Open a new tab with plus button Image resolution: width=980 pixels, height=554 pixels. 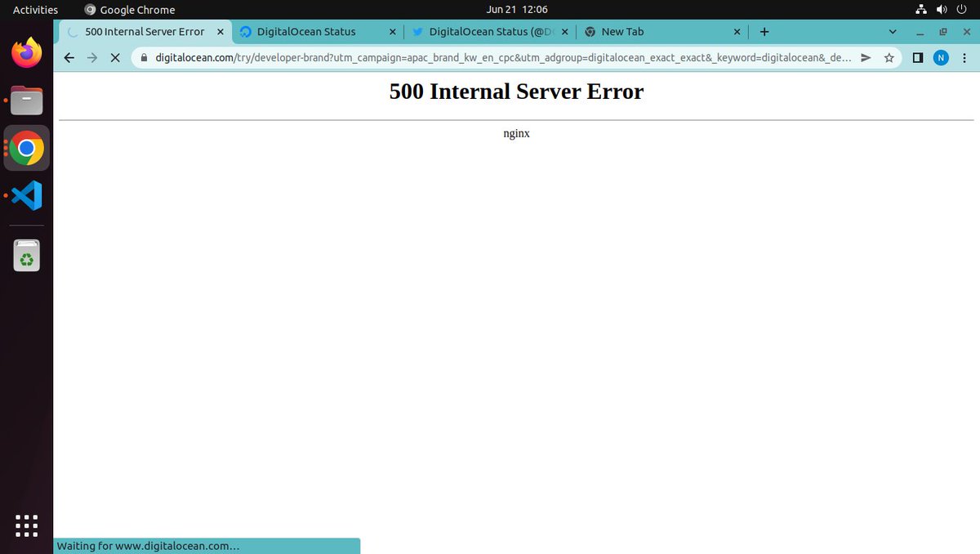click(764, 32)
